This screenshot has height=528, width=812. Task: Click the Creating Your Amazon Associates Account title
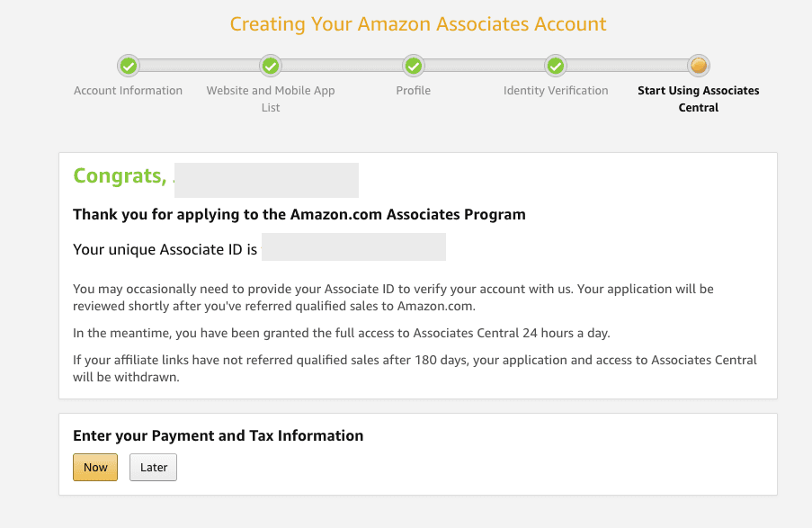click(418, 24)
